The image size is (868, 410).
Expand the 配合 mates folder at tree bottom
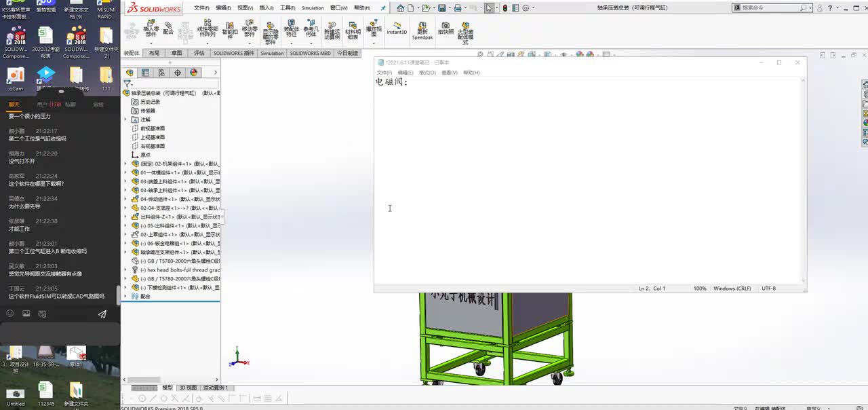click(125, 296)
